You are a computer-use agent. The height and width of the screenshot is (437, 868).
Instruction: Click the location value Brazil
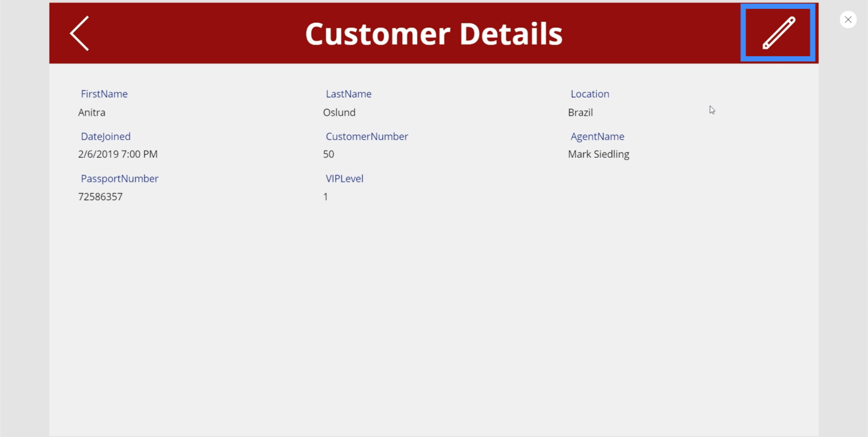(x=580, y=113)
